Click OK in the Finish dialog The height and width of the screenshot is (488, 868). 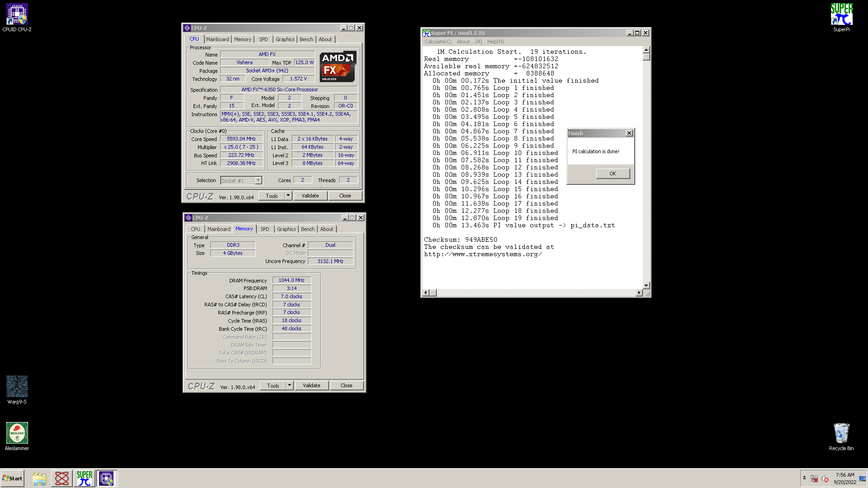point(613,174)
